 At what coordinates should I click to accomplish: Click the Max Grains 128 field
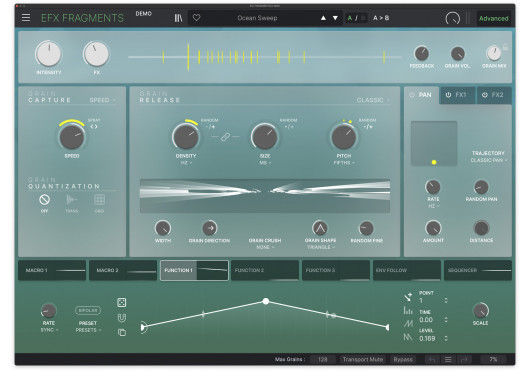tap(322, 360)
